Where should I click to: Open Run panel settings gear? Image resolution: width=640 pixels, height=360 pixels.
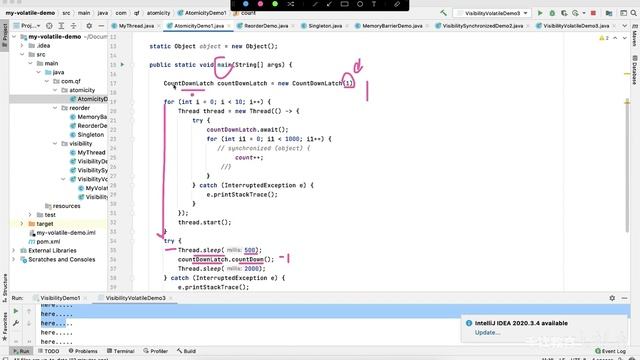(612, 298)
